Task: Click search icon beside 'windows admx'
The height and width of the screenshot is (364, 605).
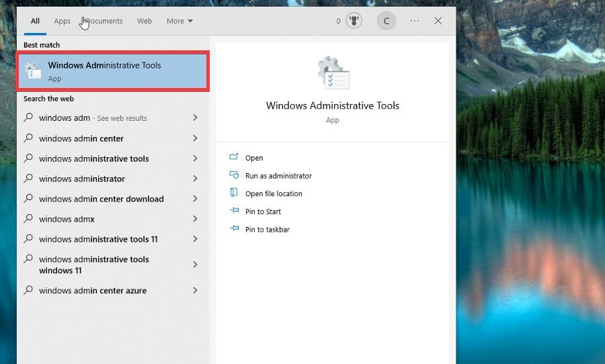Action: [x=28, y=218]
